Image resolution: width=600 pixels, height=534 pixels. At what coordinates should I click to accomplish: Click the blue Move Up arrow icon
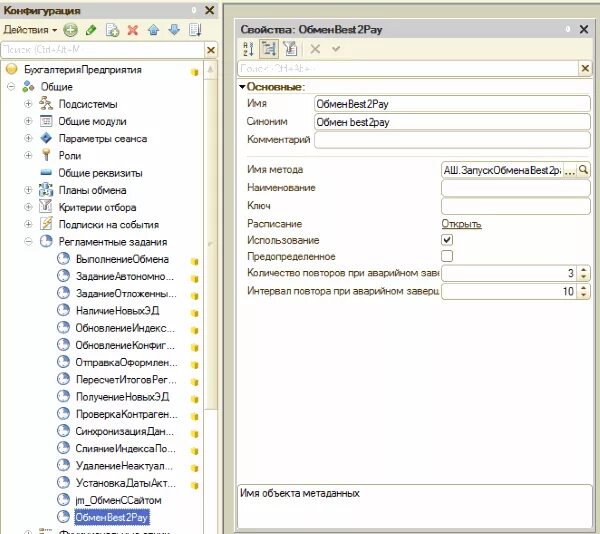coord(153,30)
